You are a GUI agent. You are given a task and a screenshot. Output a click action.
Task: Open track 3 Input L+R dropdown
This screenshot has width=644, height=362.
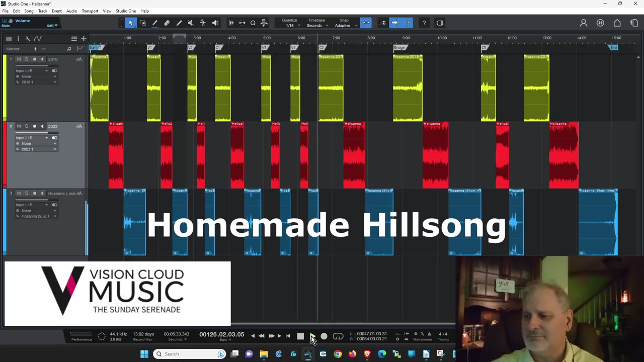click(32, 205)
